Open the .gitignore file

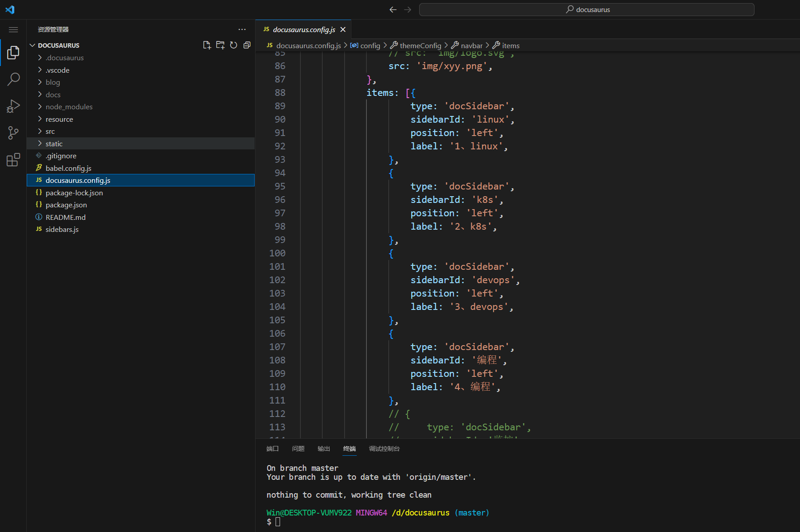(x=140, y=156)
